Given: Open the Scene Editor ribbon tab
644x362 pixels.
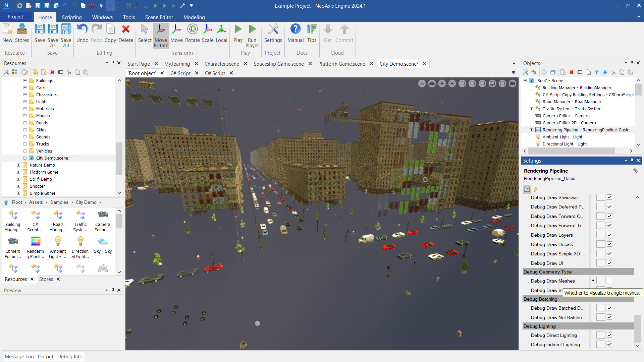Looking at the screenshot, I should tap(159, 17).
